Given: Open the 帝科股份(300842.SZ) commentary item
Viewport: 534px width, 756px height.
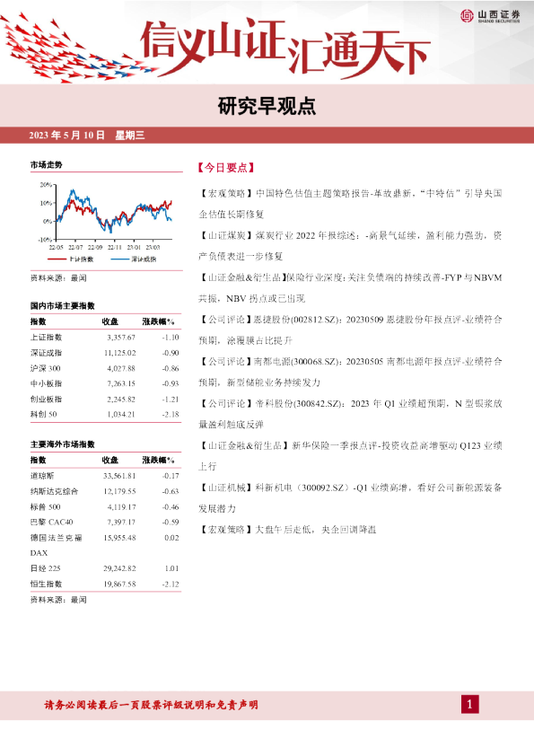Looking at the screenshot, I should point(350,414).
